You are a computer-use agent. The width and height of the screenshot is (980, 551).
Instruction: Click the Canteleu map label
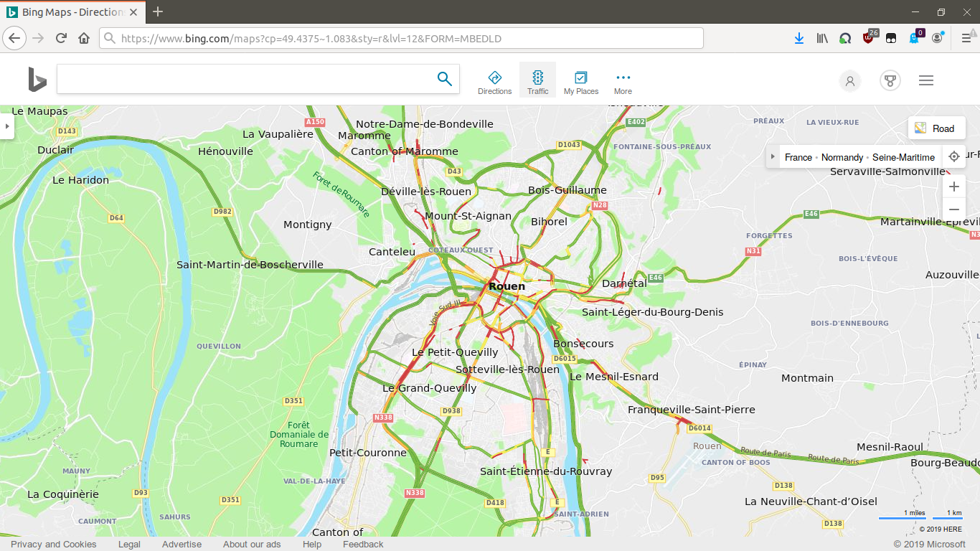tap(392, 251)
